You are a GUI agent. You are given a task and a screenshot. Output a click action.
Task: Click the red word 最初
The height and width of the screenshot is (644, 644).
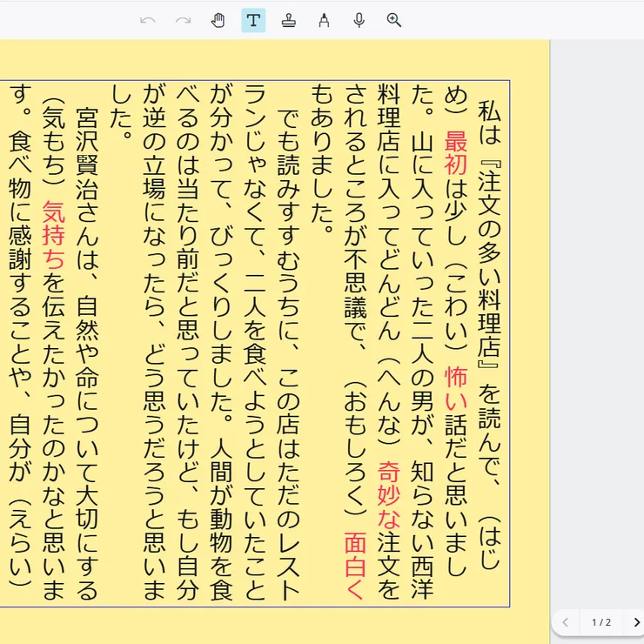point(456,153)
